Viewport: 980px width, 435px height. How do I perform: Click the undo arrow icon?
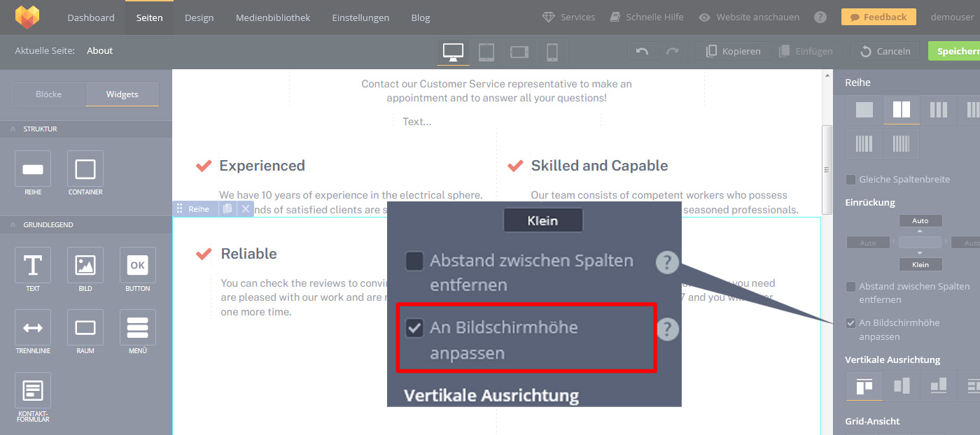click(x=642, y=51)
